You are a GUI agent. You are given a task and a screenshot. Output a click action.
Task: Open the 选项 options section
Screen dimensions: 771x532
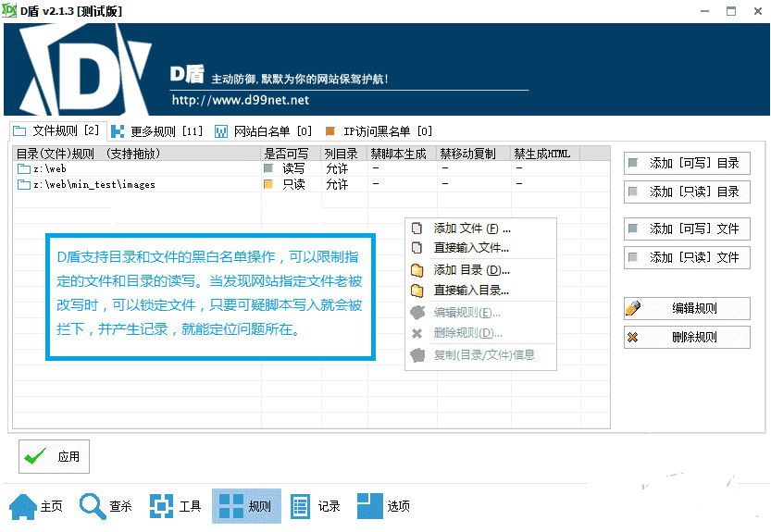click(384, 506)
